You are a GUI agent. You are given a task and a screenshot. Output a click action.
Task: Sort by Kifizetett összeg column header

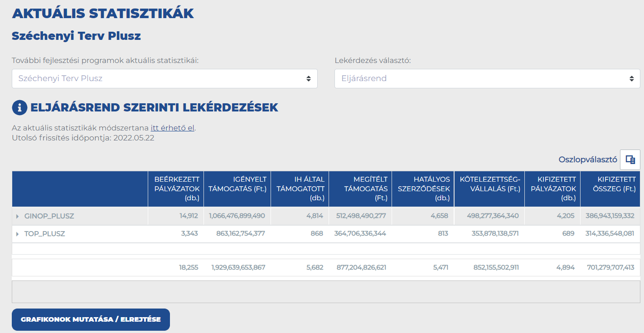[610, 189]
